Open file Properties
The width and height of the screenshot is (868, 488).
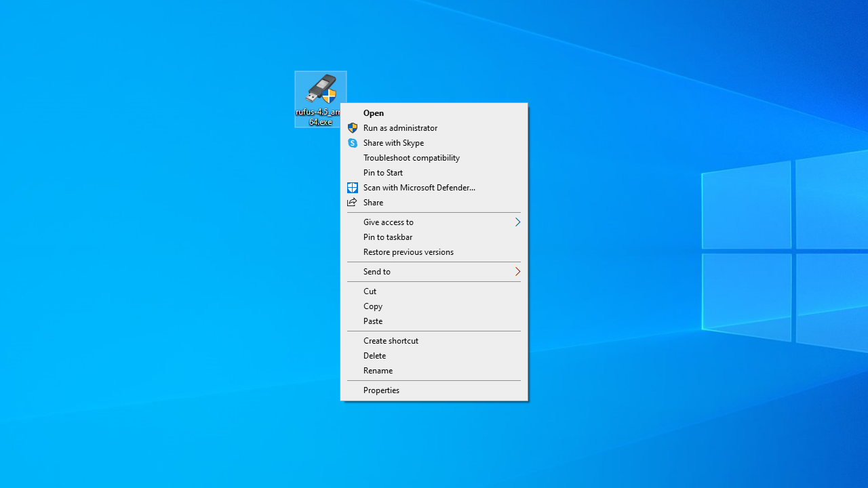pyautogui.click(x=381, y=390)
